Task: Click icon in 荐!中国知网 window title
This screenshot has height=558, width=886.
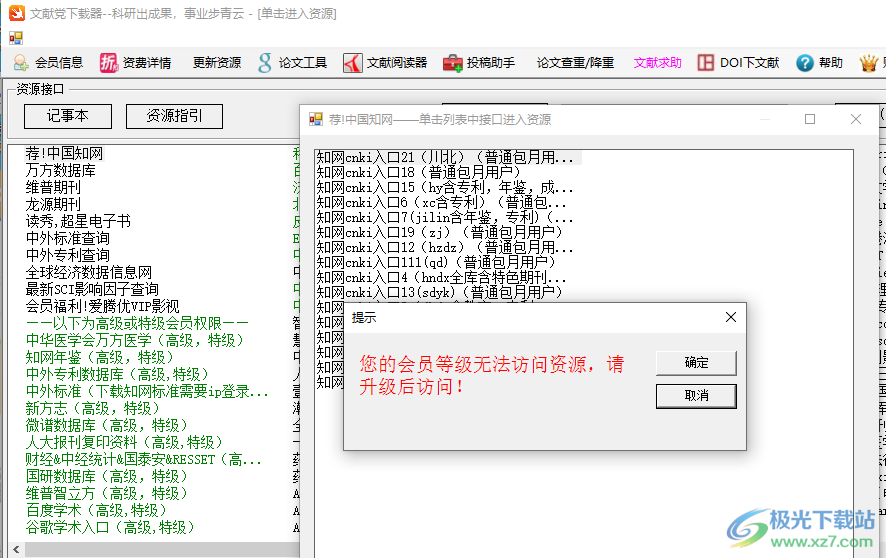Action: click(x=316, y=119)
